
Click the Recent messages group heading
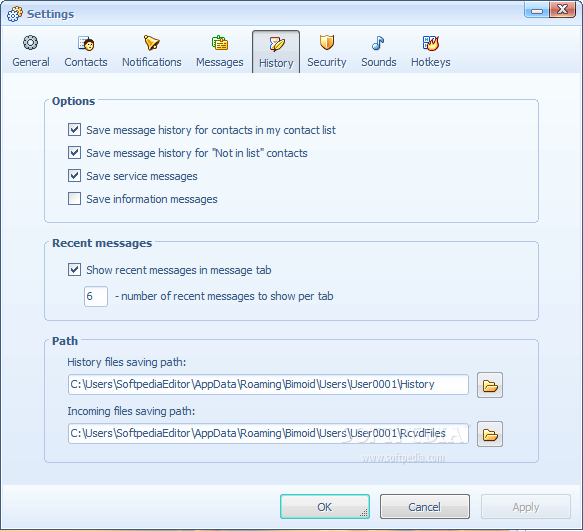(102, 243)
